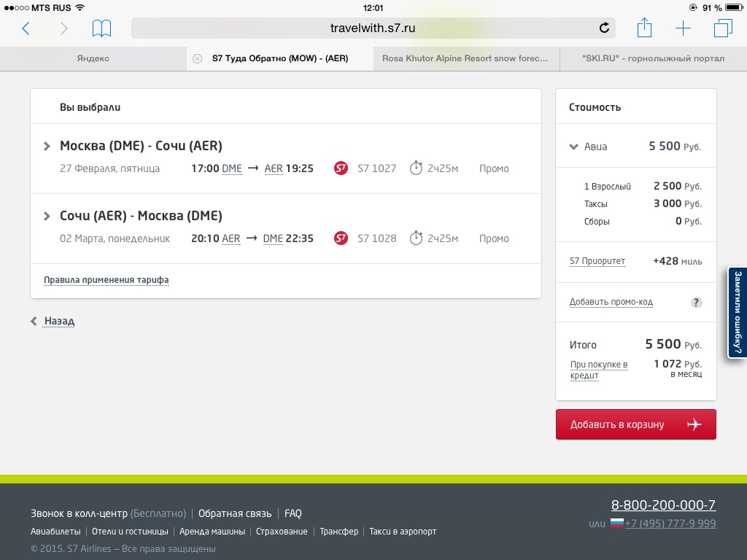This screenshot has height=560, width=747.
Task: Tap the travelwith.s7.ru address bar
Action: tap(373, 28)
